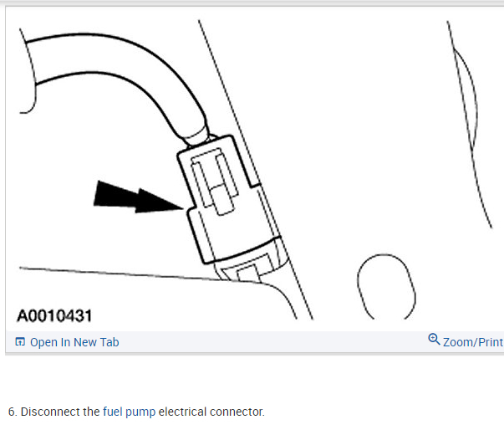
Task: Click empty area of gray image toolbar
Action: 273,342
